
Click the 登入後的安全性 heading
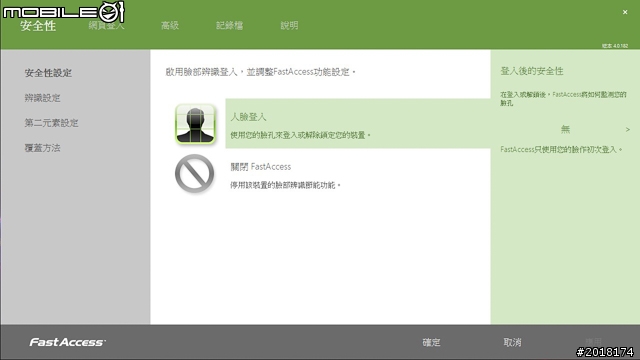click(x=532, y=71)
